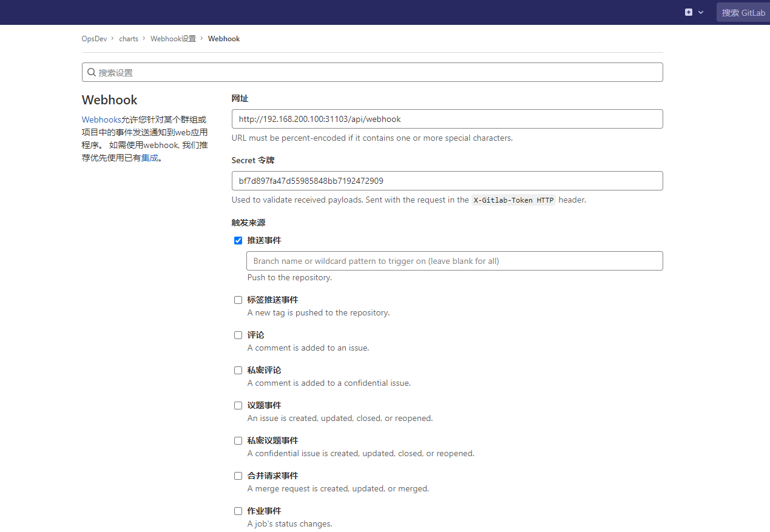This screenshot has height=532, width=770.
Task: Check the 议题事件 option
Action: [x=238, y=405]
